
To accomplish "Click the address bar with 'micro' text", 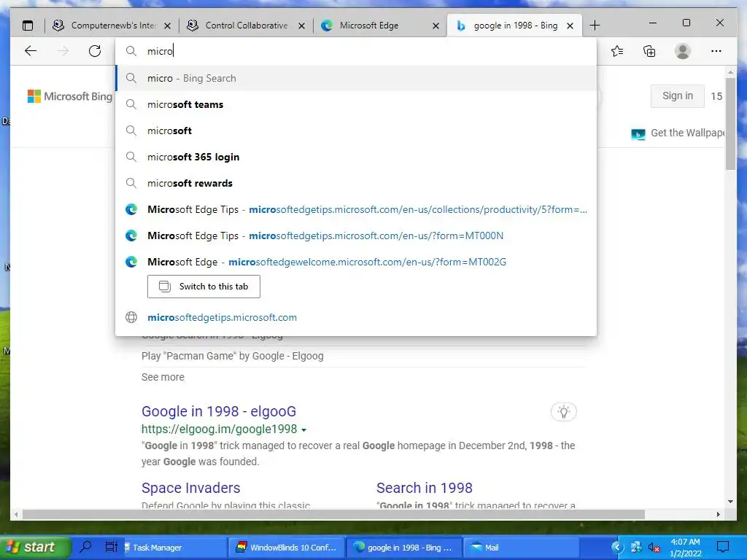I will tap(356, 51).
